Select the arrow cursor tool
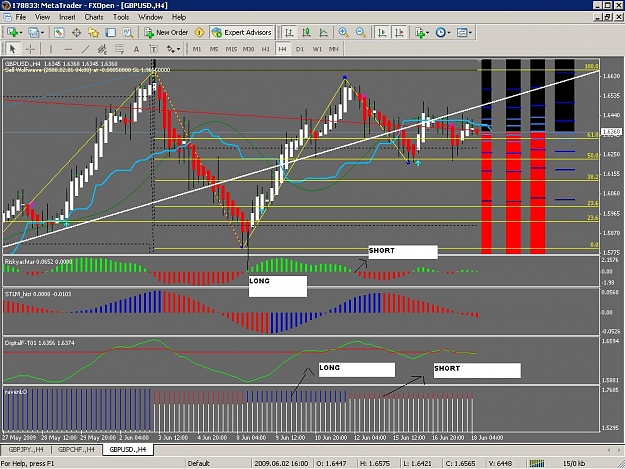The image size is (625, 469). point(12,49)
